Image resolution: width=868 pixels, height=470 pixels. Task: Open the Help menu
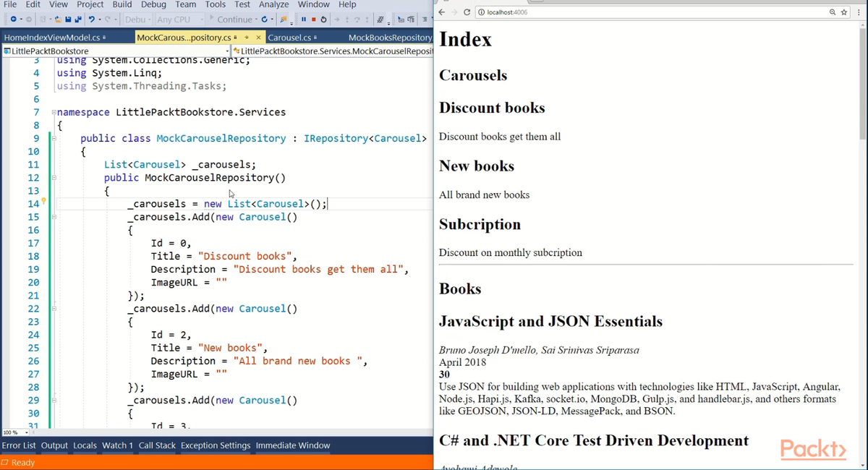(x=347, y=4)
